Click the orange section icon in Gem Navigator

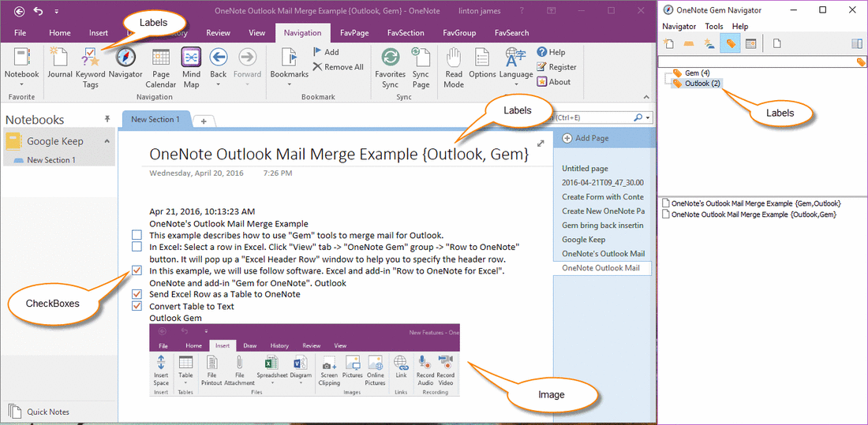[x=689, y=43]
